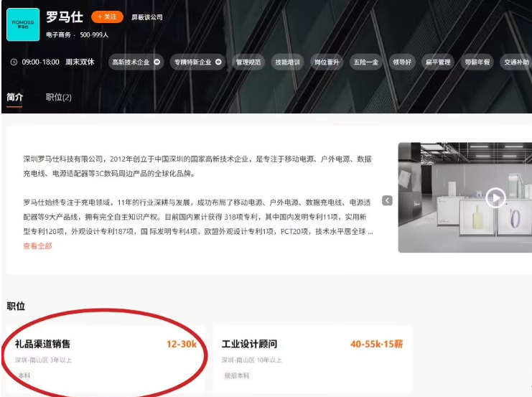Open the 工业设计顾问 job listing
Screen dimensions: 532x397
249,345
